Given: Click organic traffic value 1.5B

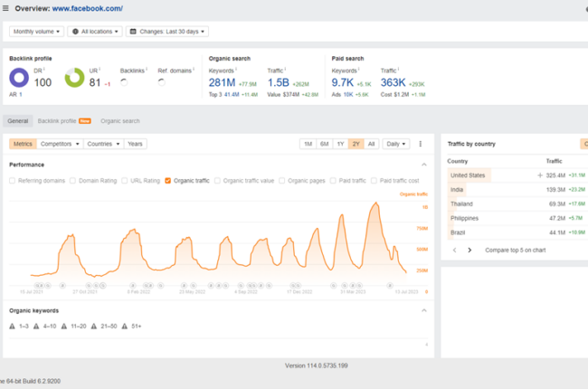Looking at the screenshot, I should point(279,82).
